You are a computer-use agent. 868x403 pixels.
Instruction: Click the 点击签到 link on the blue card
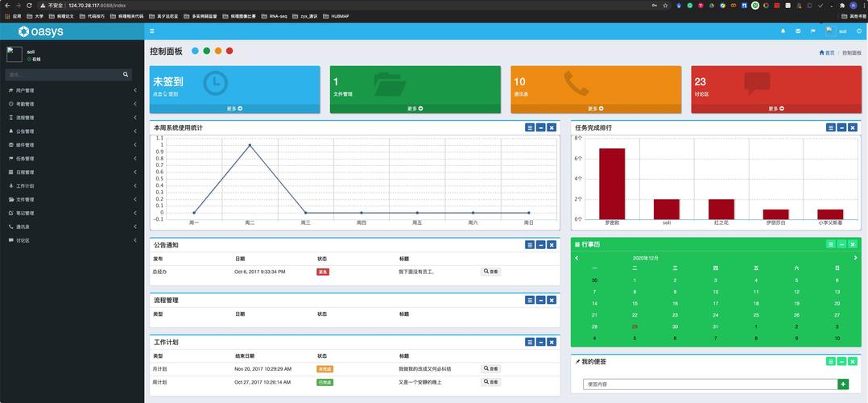tap(166, 94)
